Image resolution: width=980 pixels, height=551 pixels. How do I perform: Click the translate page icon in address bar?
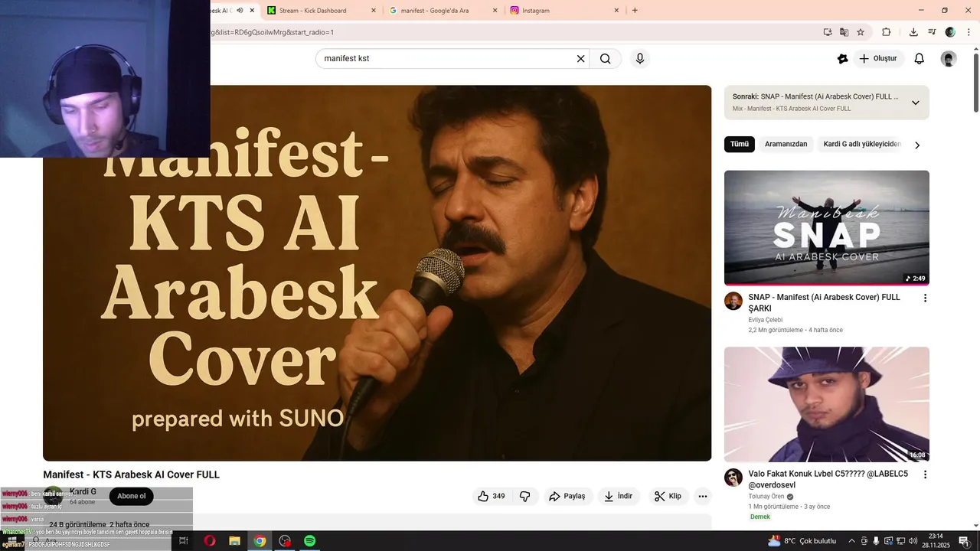[844, 32]
